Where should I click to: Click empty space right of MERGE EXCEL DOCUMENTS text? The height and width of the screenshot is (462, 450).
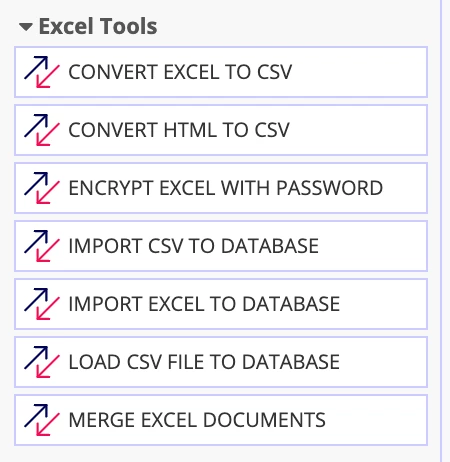click(375, 420)
